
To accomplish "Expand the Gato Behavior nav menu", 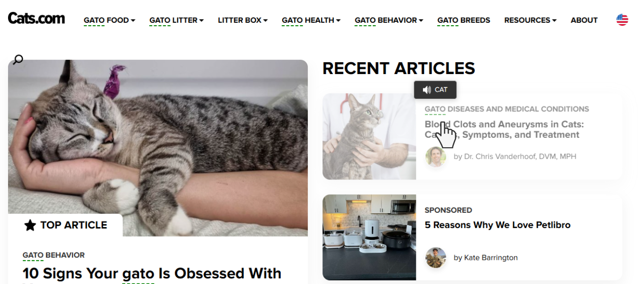I will 389,20.
